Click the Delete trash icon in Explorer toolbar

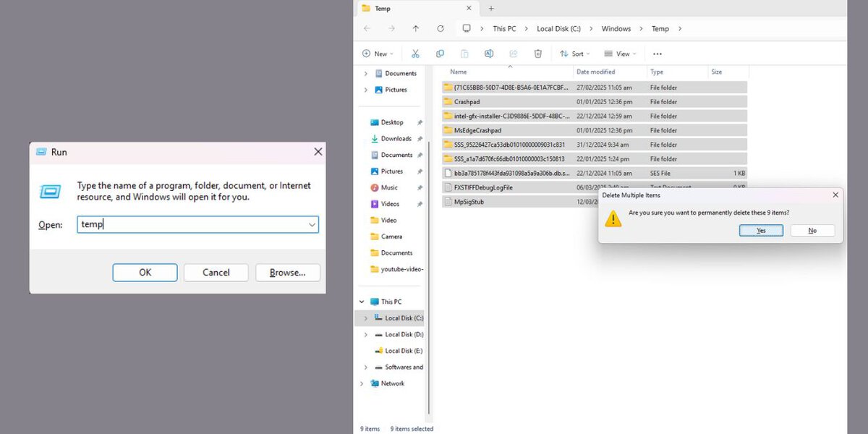point(538,54)
